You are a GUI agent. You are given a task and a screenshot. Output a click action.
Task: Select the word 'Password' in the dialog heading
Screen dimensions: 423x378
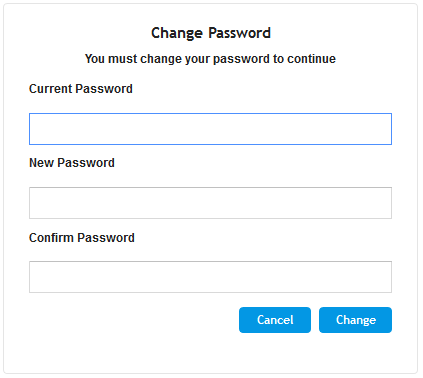(x=240, y=33)
